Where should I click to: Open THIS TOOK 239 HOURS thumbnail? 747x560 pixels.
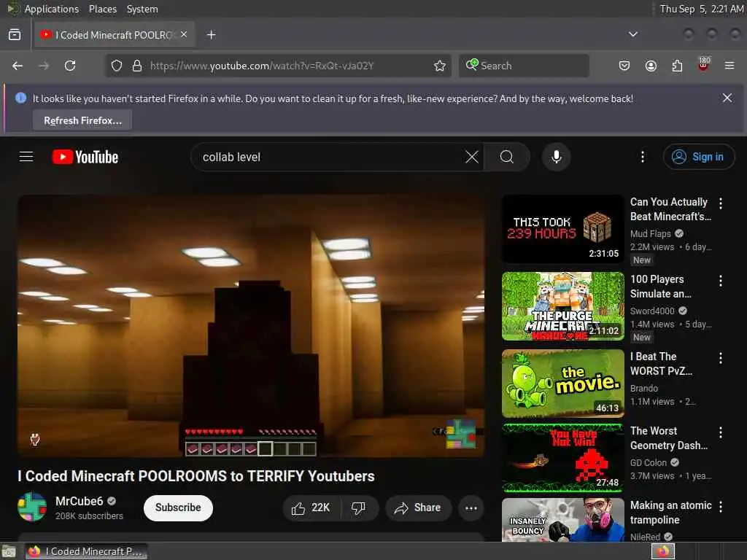coord(562,228)
